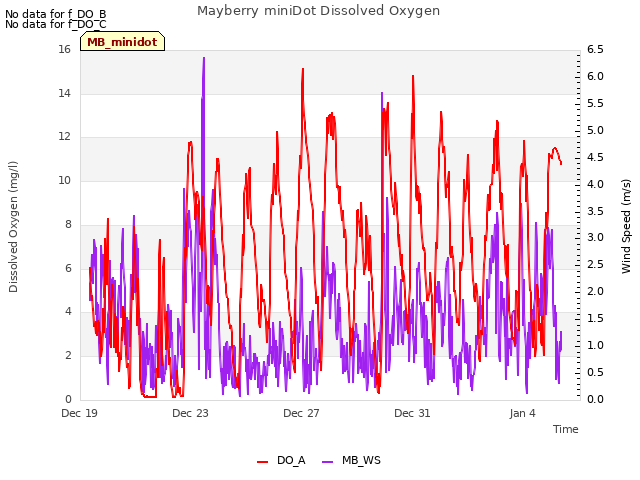Click the red DO_A legend swatch
The height and width of the screenshot is (480, 640).
click(x=262, y=461)
